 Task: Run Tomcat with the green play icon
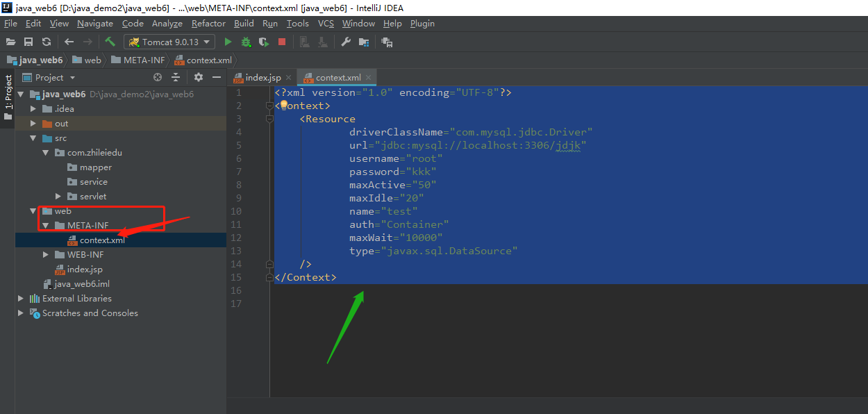228,42
